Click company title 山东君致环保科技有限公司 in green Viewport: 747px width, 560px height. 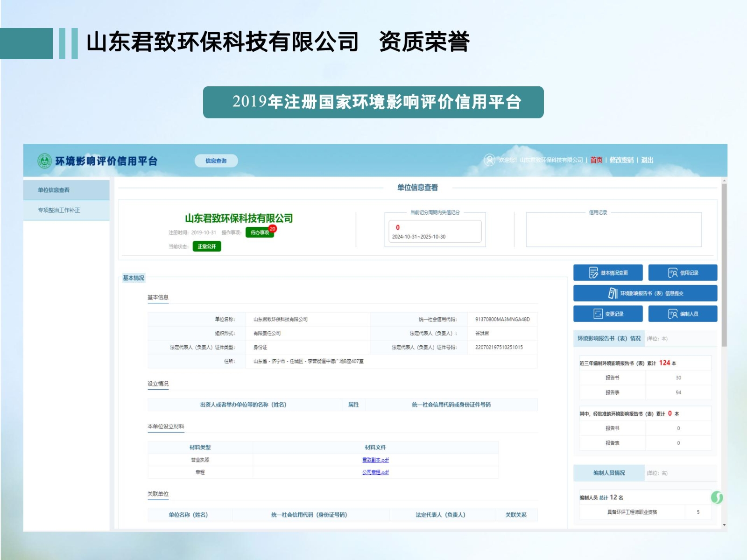click(x=239, y=218)
